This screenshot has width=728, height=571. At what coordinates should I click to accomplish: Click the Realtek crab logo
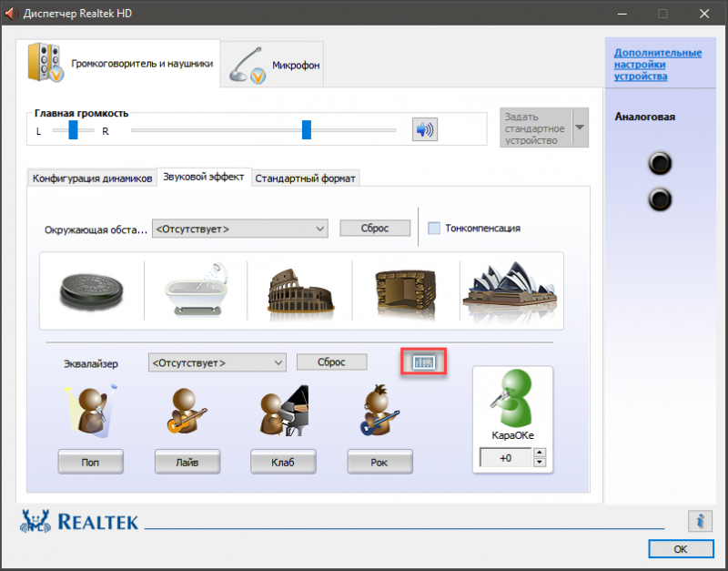tap(35, 521)
